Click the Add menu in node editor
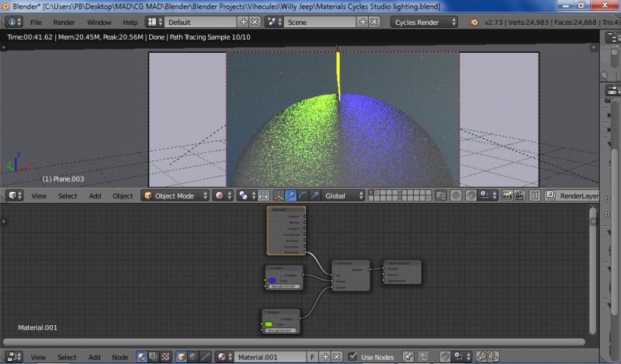 [x=95, y=357]
